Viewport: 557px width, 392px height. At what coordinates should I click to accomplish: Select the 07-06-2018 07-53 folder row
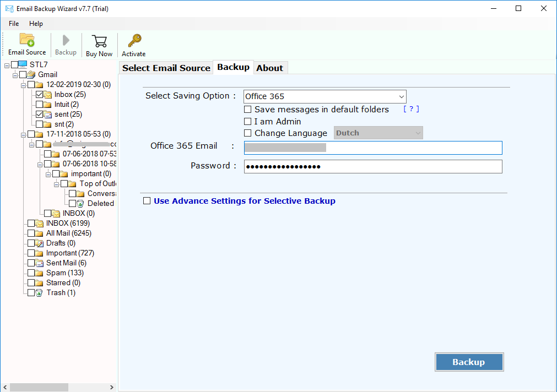89,154
